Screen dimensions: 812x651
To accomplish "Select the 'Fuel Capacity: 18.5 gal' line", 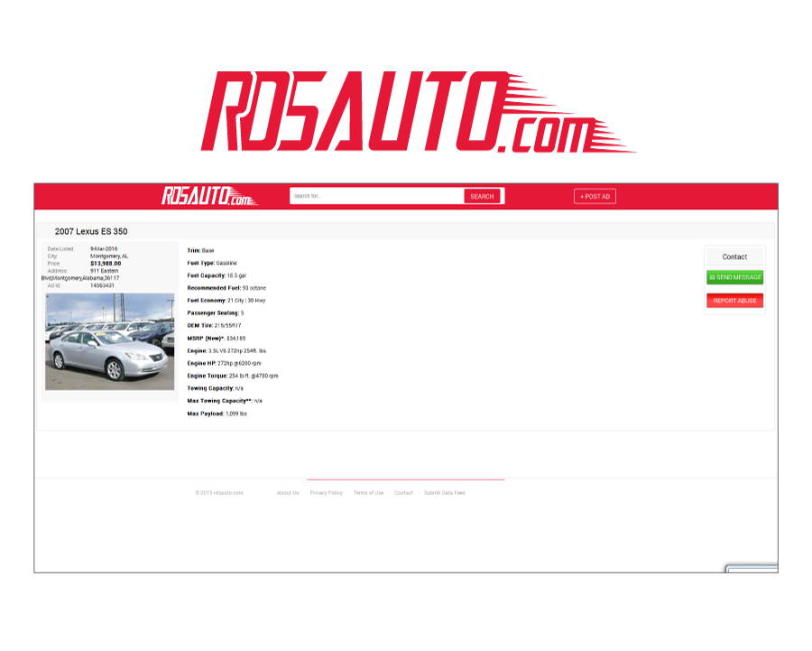I will click(217, 275).
